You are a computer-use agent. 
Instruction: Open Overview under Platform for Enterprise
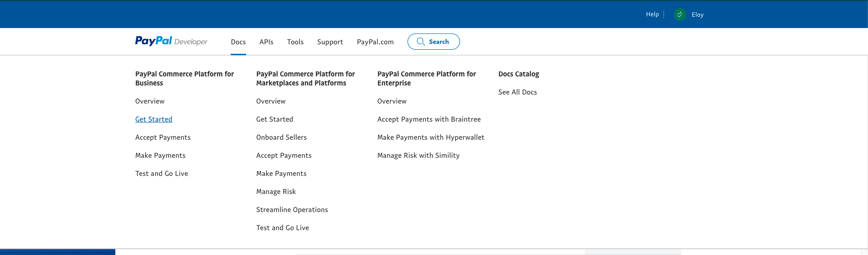(x=392, y=101)
